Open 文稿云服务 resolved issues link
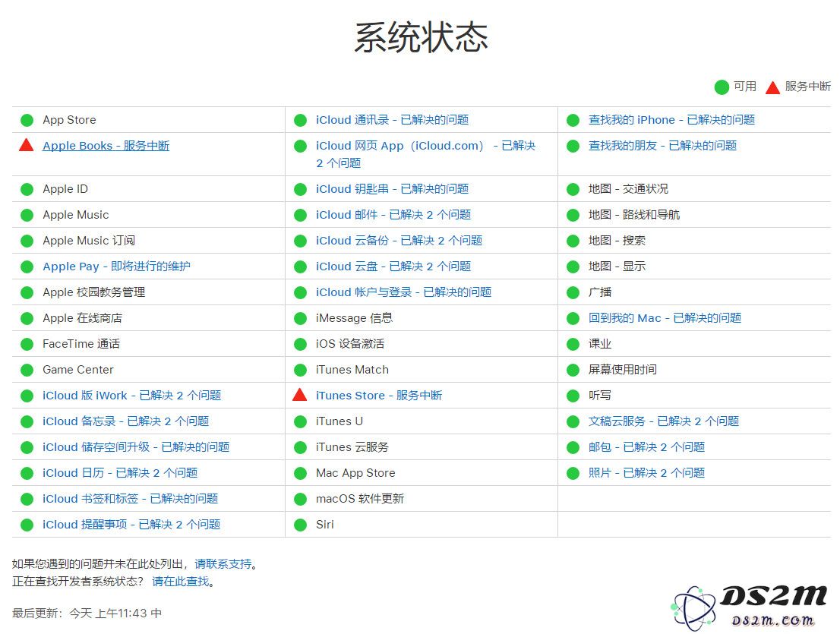The width and height of the screenshot is (840, 634). pos(664,421)
